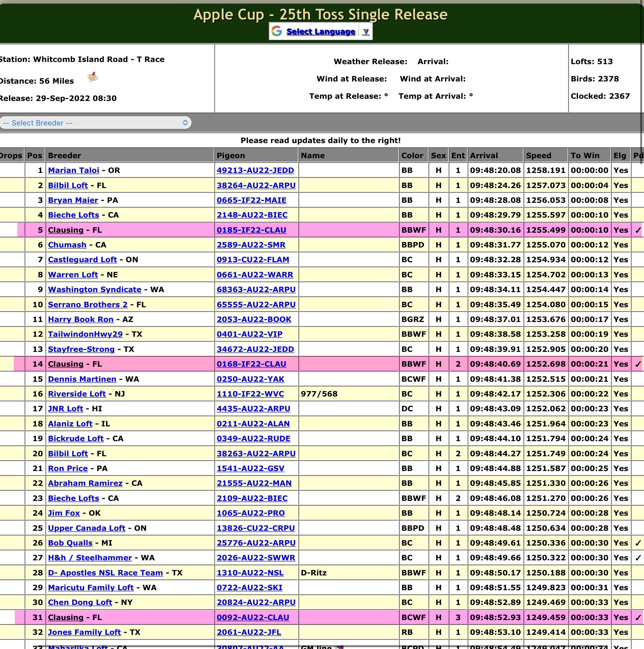Viewport: 644px width, 649px height.
Task: Open breeder Jones Family Loft
Action: [84, 633]
